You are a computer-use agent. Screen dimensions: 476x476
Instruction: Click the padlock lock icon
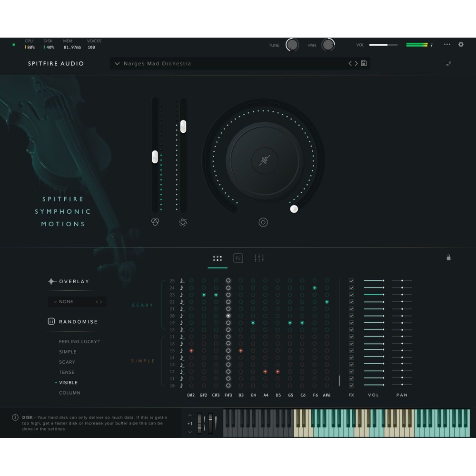tap(448, 258)
